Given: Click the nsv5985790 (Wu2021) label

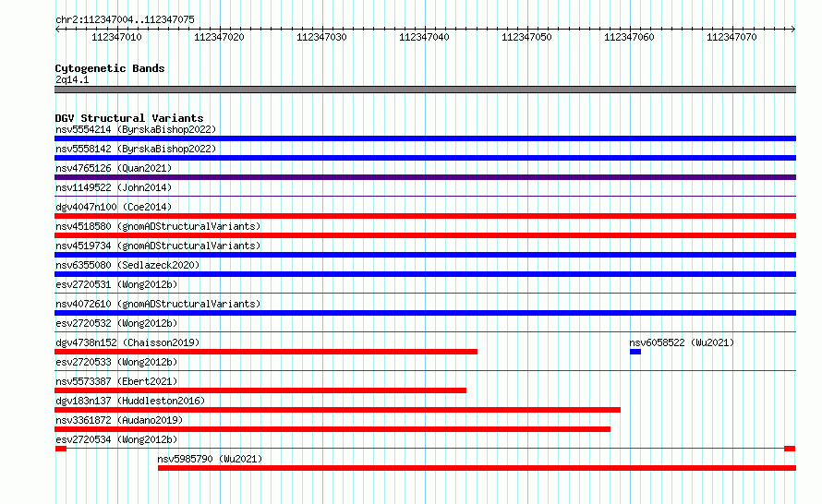Looking at the screenshot, I should (210, 459).
